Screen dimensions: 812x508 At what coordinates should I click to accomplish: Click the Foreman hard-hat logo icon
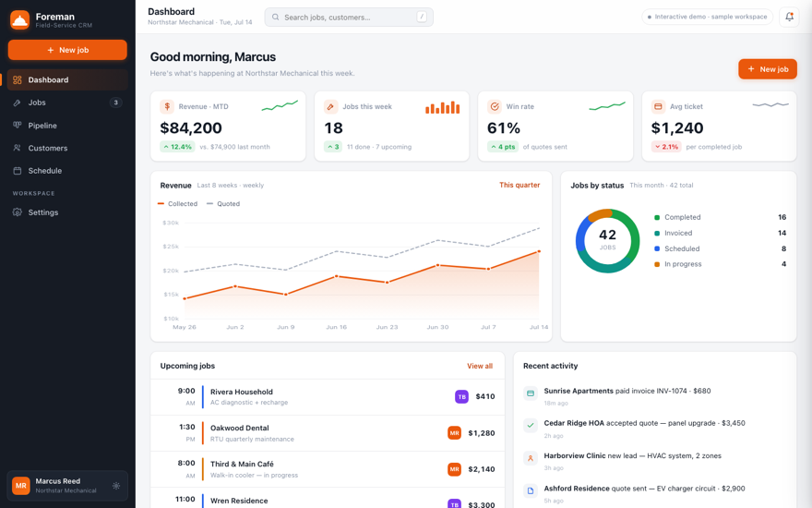pyautogui.click(x=19, y=20)
